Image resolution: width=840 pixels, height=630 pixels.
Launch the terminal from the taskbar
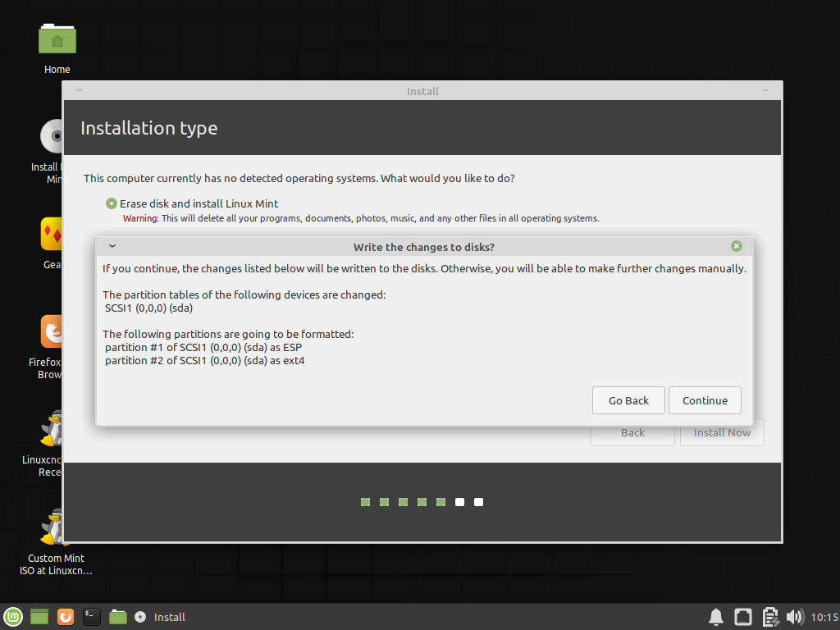(92, 617)
